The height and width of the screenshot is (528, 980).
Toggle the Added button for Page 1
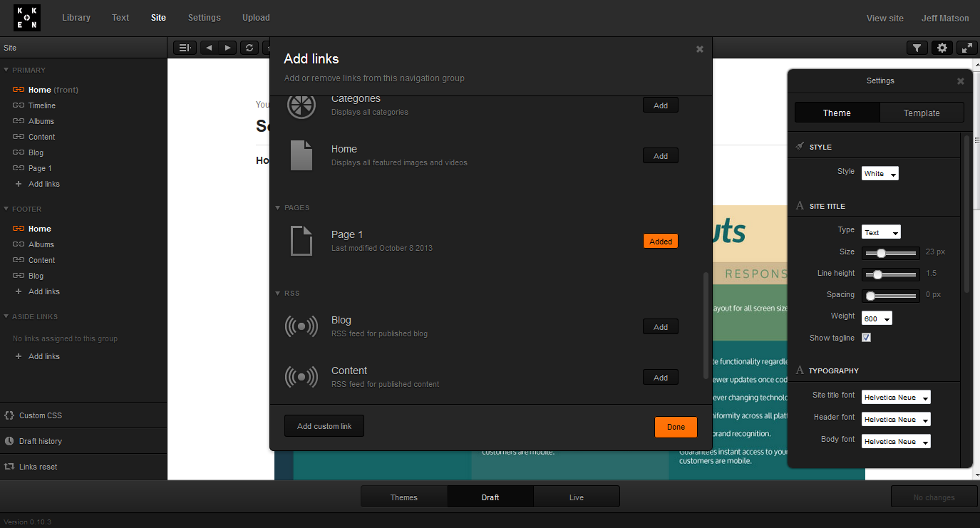[x=661, y=242]
